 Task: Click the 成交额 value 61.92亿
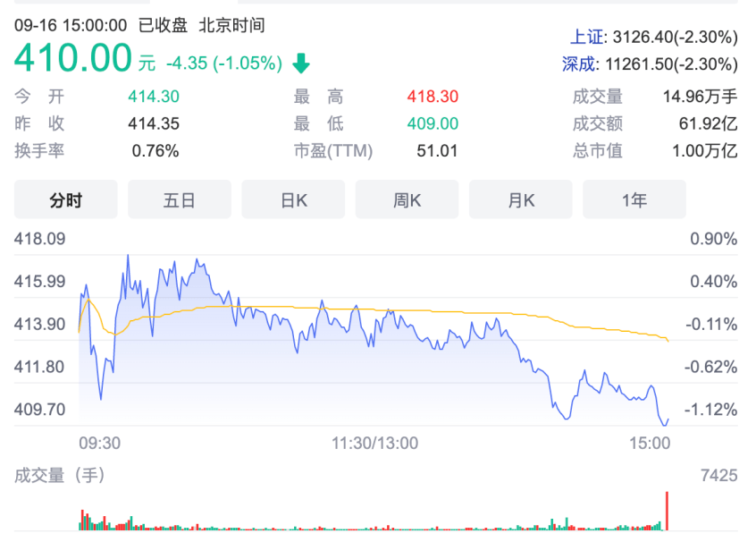(x=709, y=124)
